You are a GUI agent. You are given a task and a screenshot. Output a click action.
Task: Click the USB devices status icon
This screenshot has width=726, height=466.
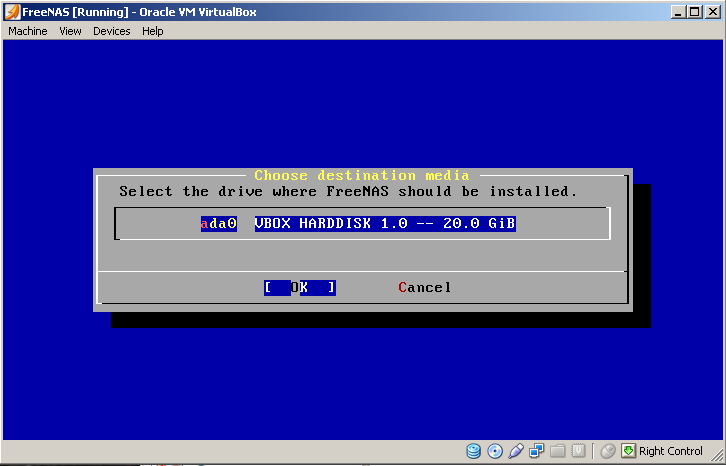pyautogui.click(x=516, y=451)
